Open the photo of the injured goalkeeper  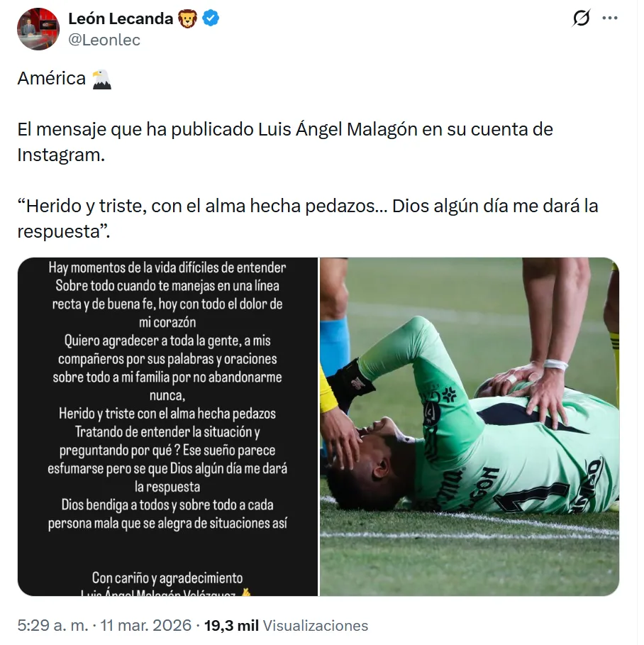point(470,426)
